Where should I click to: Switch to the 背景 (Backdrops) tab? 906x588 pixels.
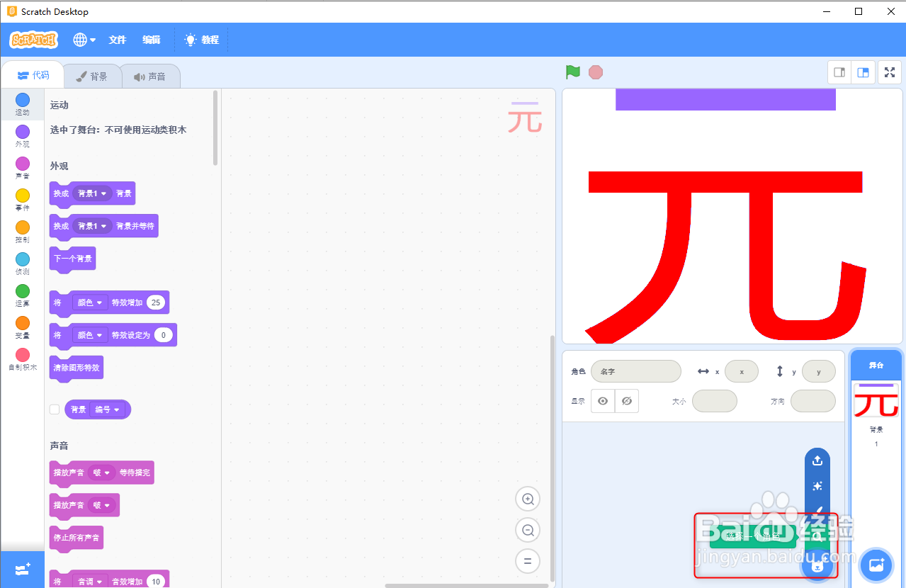(92, 76)
